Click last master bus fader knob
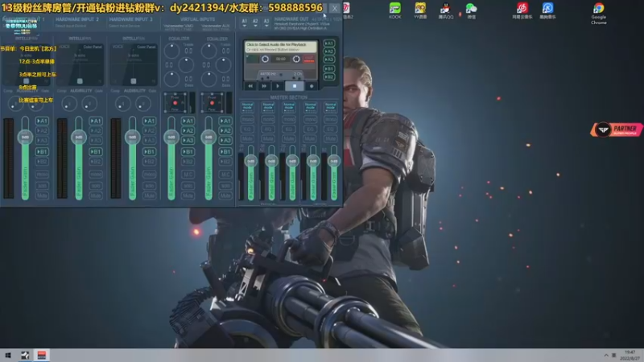Screen dimensions: 644x362 [334, 162]
